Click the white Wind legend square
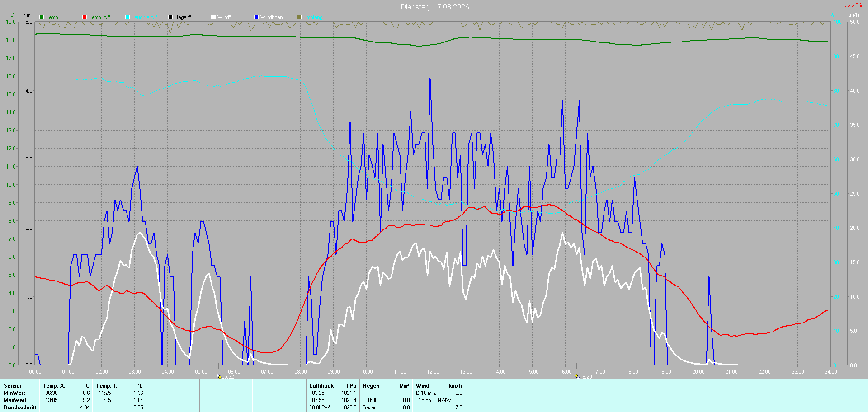The width and height of the screenshot is (868, 412). coord(213,17)
